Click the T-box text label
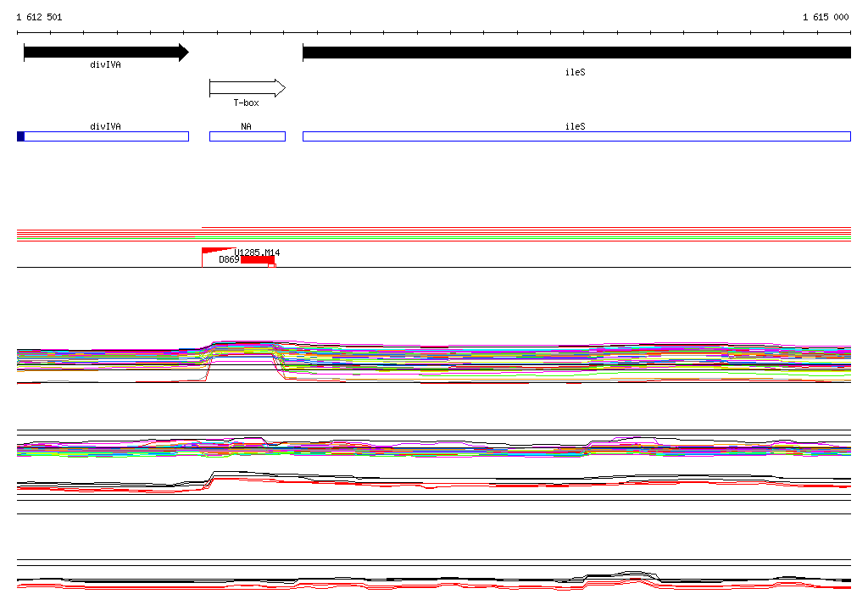This screenshot has height=605, width=868. coord(246,103)
